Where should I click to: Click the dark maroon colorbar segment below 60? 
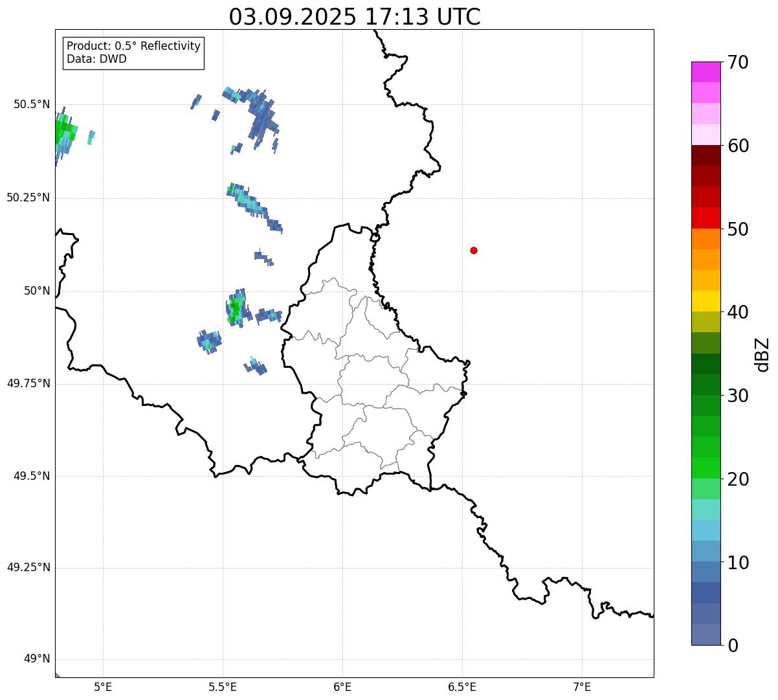706,155
